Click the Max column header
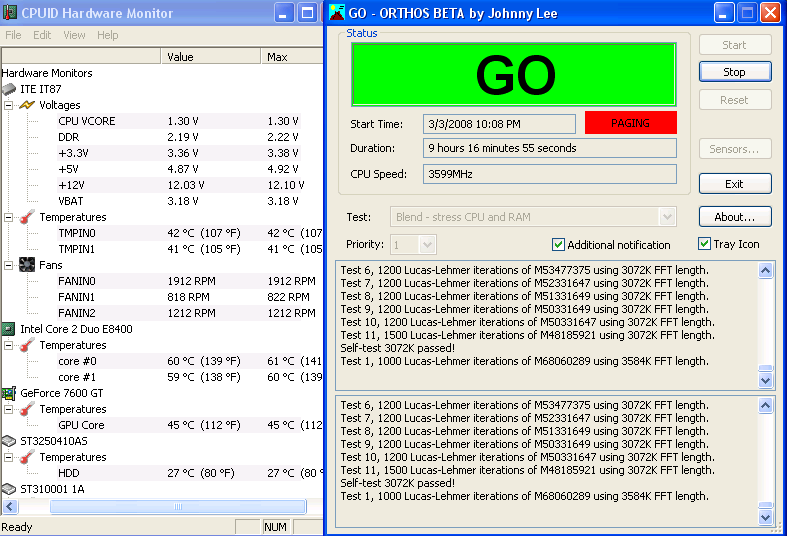This screenshot has height=536, width=787. (x=292, y=57)
